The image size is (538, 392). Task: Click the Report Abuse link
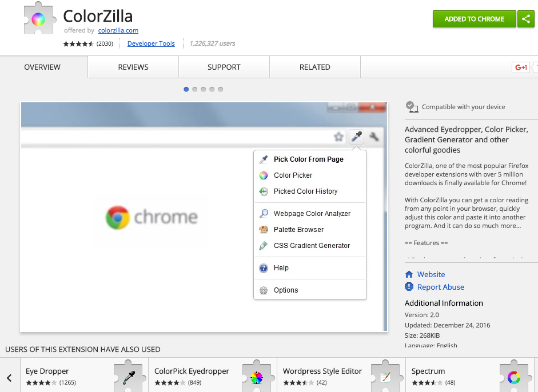(x=441, y=287)
